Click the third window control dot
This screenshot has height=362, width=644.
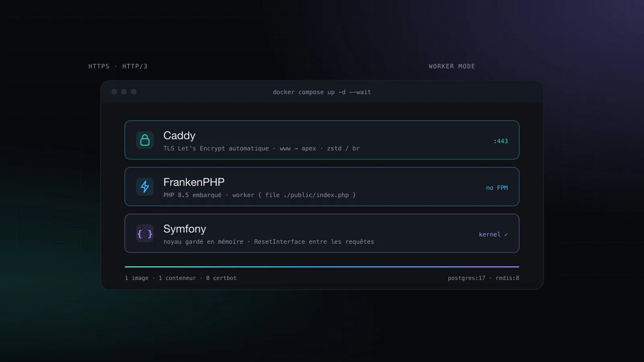[134, 92]
